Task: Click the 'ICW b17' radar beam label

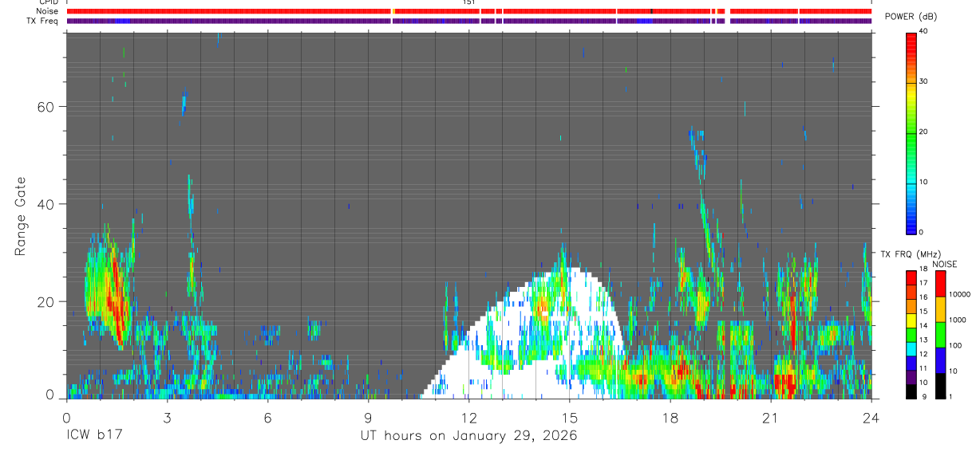Action: point(93,435)
